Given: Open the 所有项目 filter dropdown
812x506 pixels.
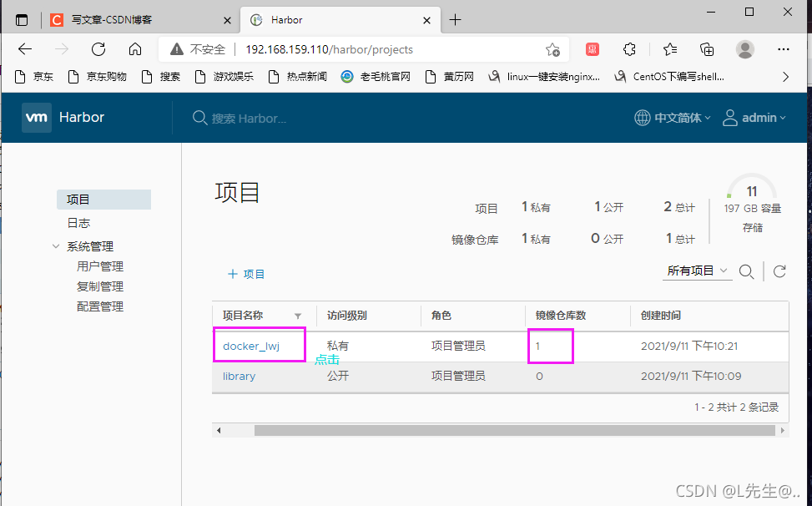Looking at the screenshot, I should click(x=697, y=271).
